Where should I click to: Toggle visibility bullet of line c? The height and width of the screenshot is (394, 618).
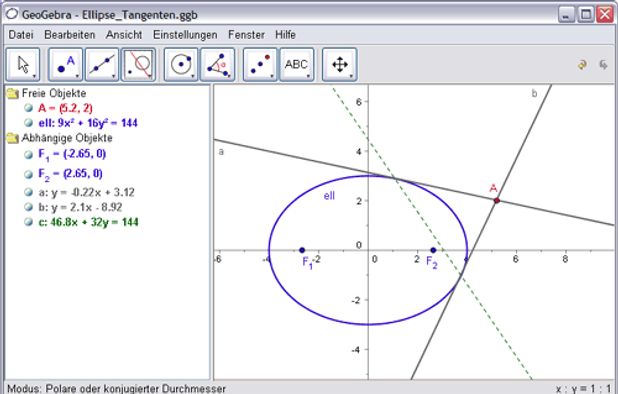pos(28,222)
